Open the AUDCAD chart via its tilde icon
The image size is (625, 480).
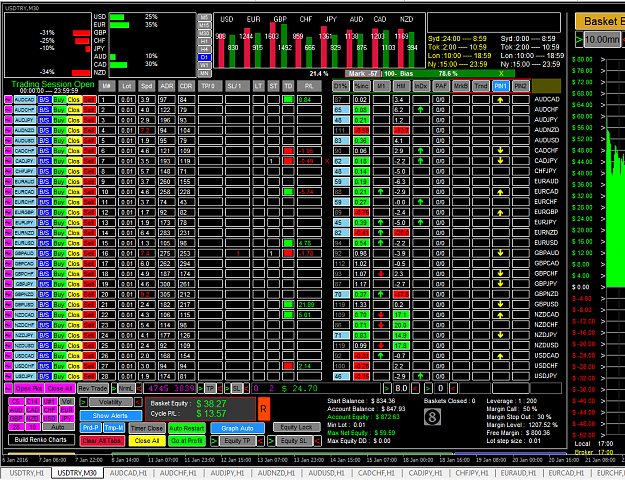pos(8,100)
